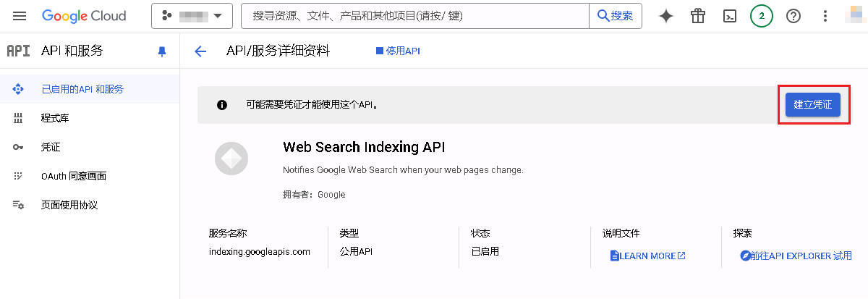Viewport: 868px width, 299px height.
Task: Click the 可能需要凭证才能使用这个API notice text
Action: coord(312,105)
